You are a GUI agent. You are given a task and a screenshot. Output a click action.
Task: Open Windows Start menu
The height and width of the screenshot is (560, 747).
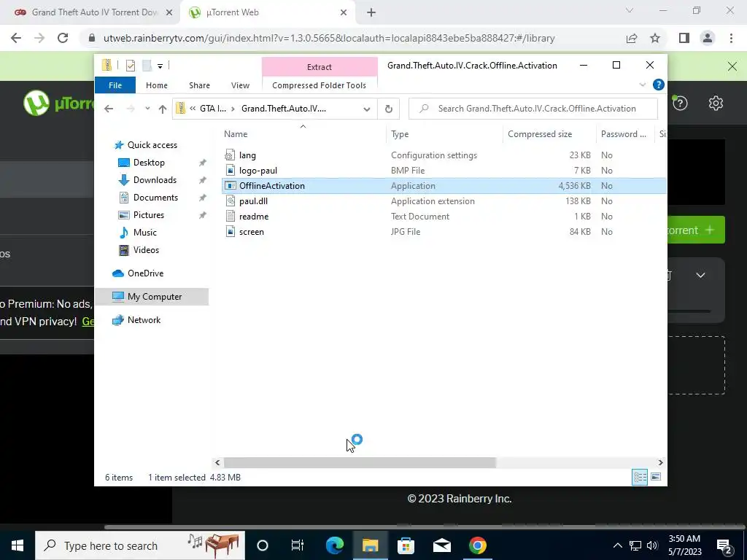(18, 545)
